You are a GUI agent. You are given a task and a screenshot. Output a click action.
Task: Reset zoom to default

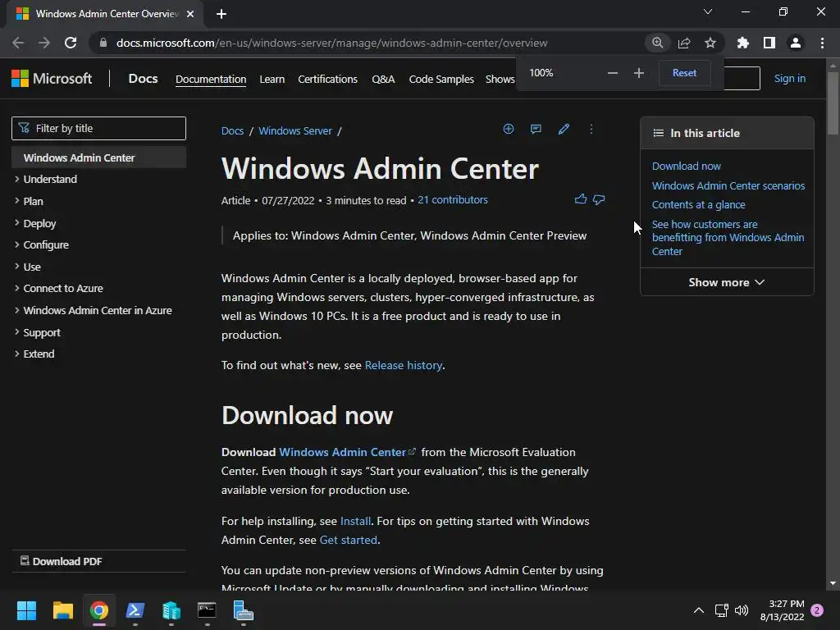684,73
